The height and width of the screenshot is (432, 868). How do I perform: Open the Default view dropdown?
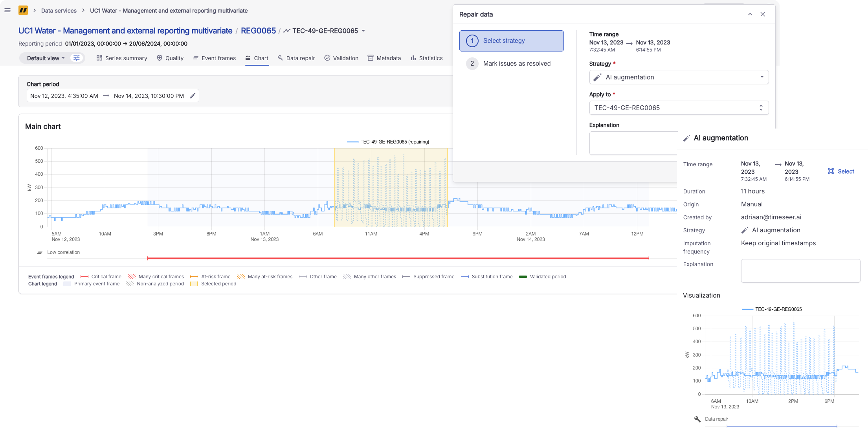(x=45, y=58)
